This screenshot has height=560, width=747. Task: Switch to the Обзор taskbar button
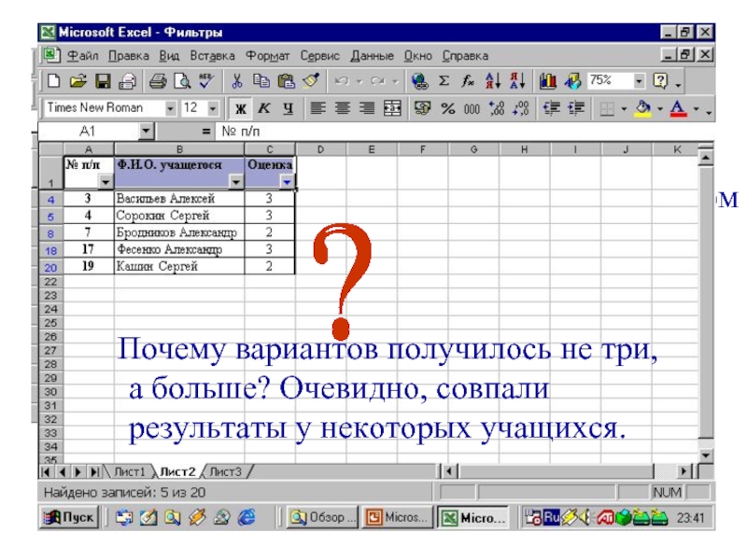click(x=323, y=517)
